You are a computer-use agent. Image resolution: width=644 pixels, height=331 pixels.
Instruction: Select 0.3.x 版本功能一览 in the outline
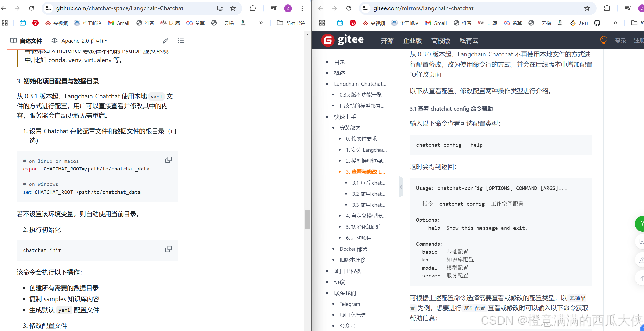click(361, 95)
